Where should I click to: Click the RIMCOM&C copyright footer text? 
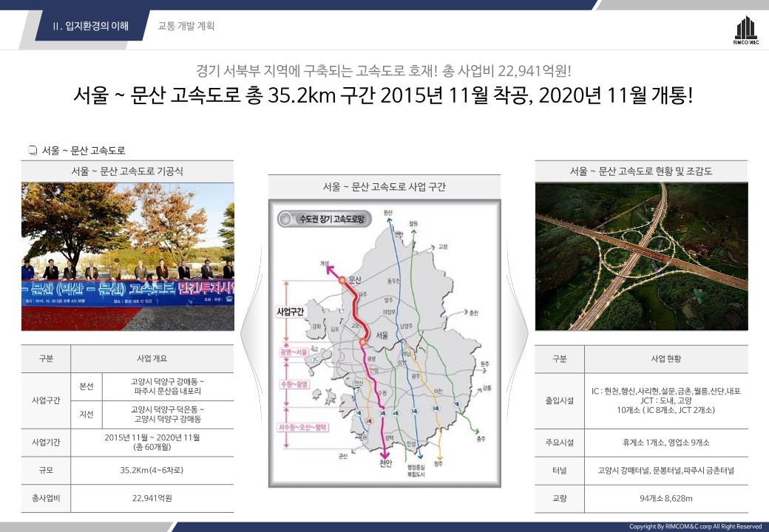pos(694,526)
